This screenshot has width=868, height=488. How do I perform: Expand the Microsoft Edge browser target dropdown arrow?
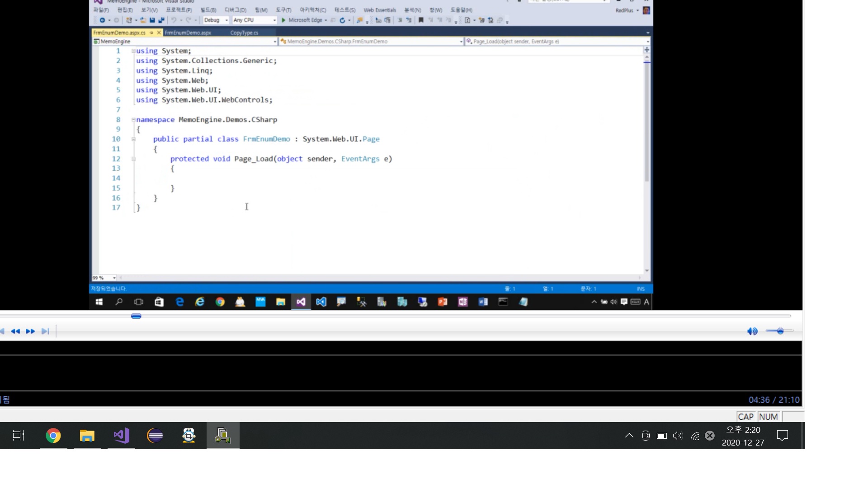tap(326, 20)
